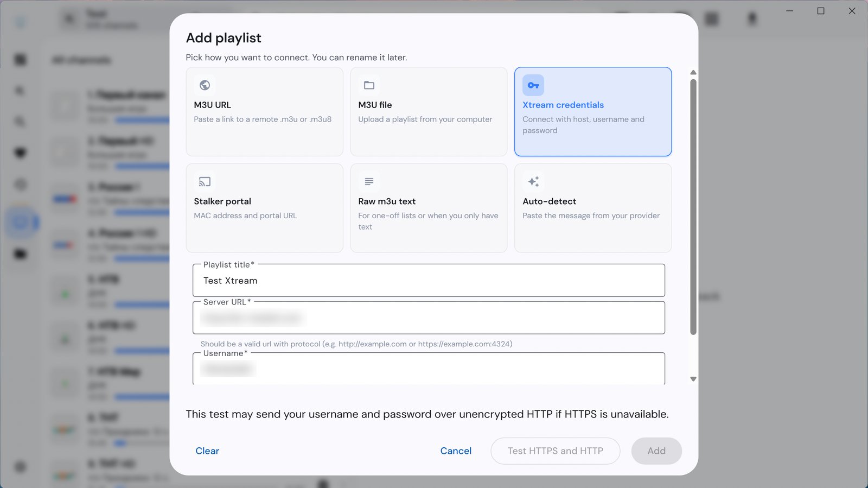Click the Clear button
Viewport: 868px width, 488px height.
[207, 451]
